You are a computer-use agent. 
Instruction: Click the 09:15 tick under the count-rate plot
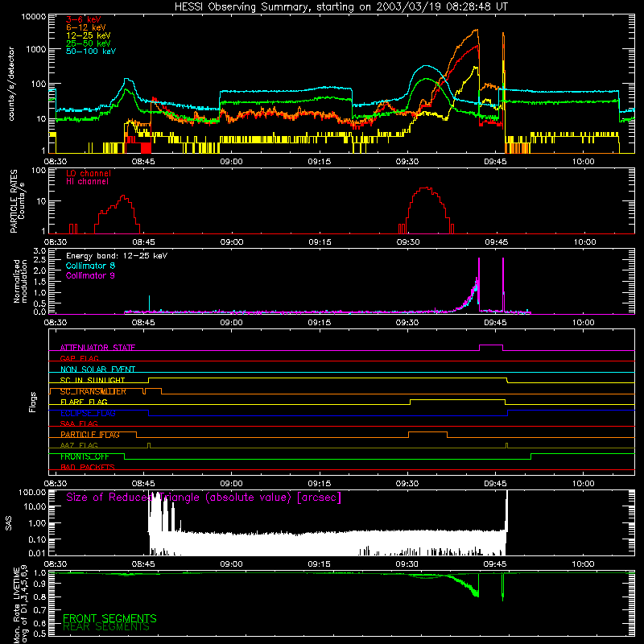(x=319, y=162)
